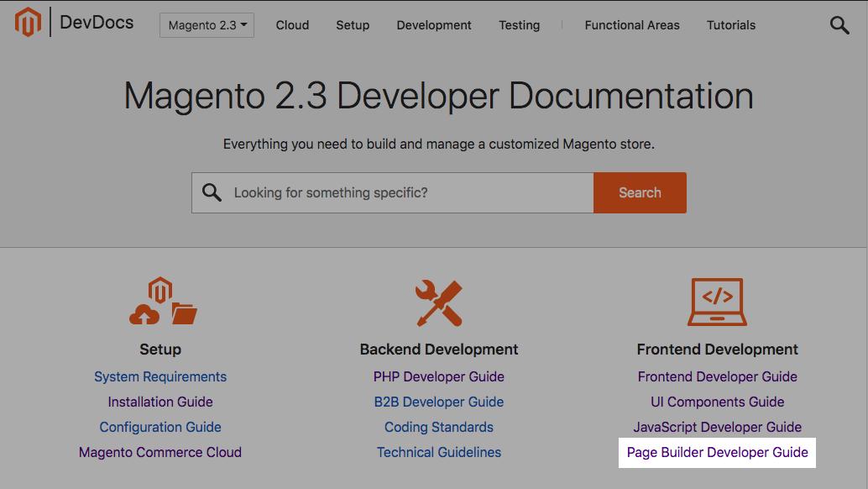Open the Magento Commerce Cloud link
Screen dimensions: 868x489
(x=160, y=452)
